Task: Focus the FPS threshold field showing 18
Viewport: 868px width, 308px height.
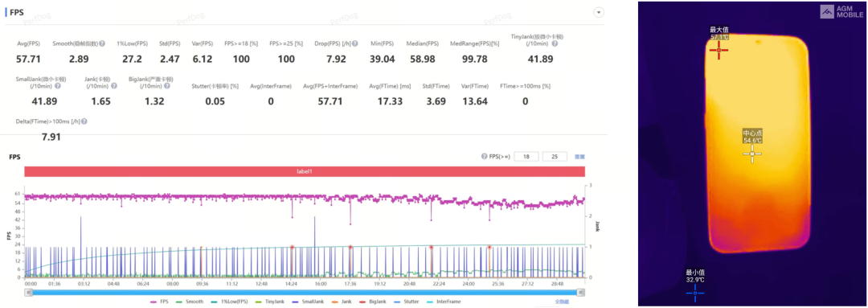Action: tap(526, 157)
